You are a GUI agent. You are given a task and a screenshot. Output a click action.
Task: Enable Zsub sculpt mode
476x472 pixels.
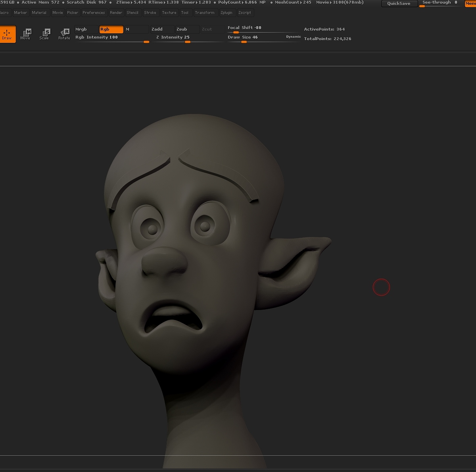coord(187,29)
